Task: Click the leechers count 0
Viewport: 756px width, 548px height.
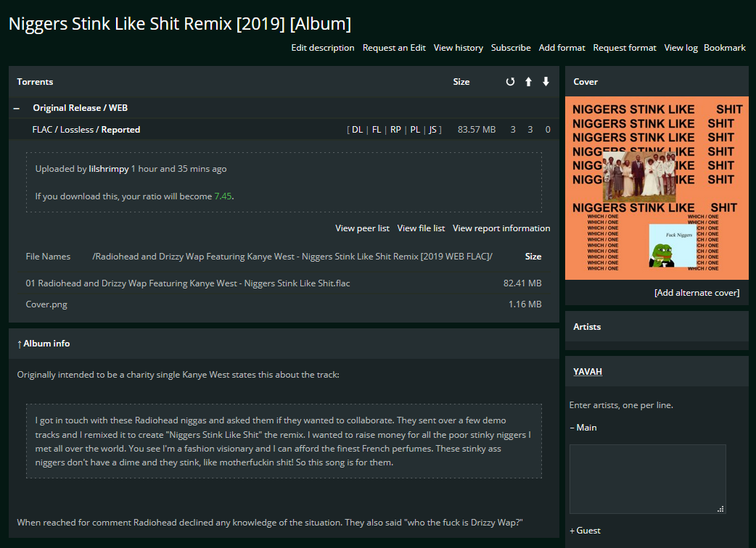Action: click(548, 130)
